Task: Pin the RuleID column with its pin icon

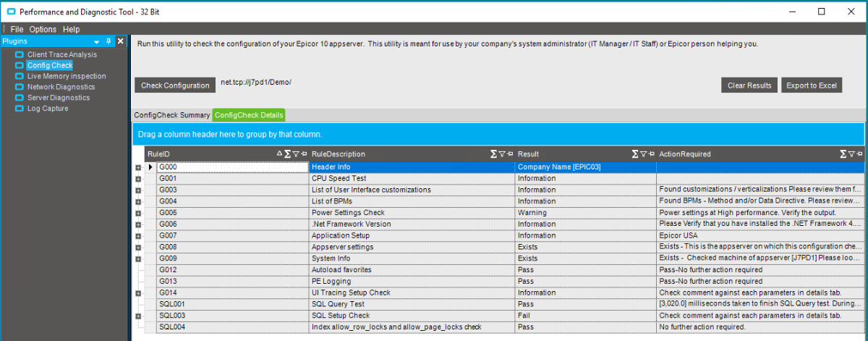Action: click(304, 154)
